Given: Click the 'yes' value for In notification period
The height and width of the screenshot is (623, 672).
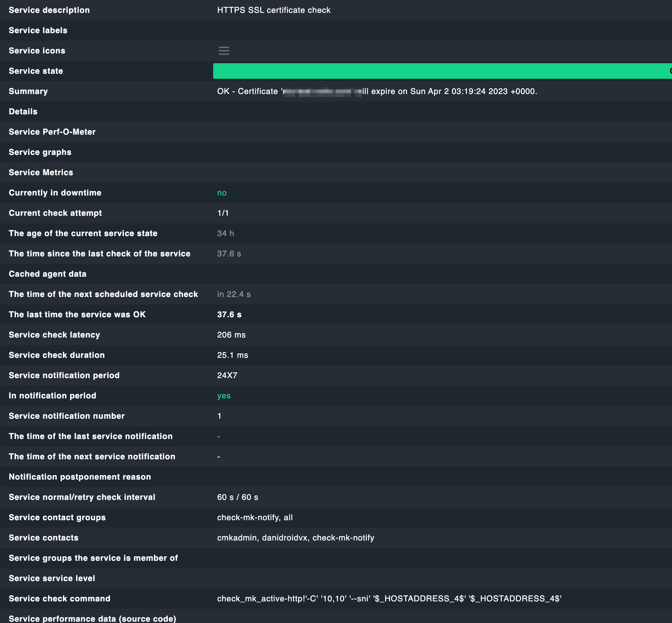Looking at the screenshot, I should click(224, 396).
